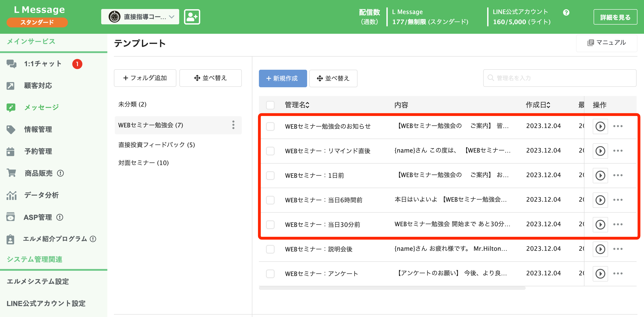Select the 情報管理 tag icon
Viewport: 644px width, 317px height.
coord(11,129)
